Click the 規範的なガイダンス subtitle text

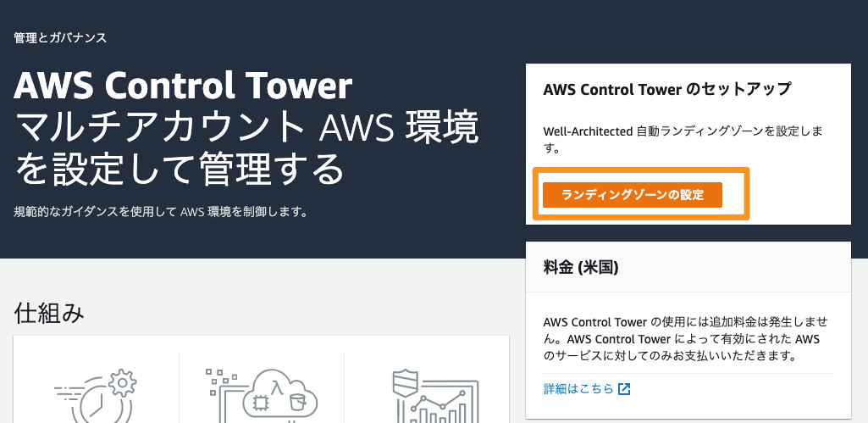[161, 212]
